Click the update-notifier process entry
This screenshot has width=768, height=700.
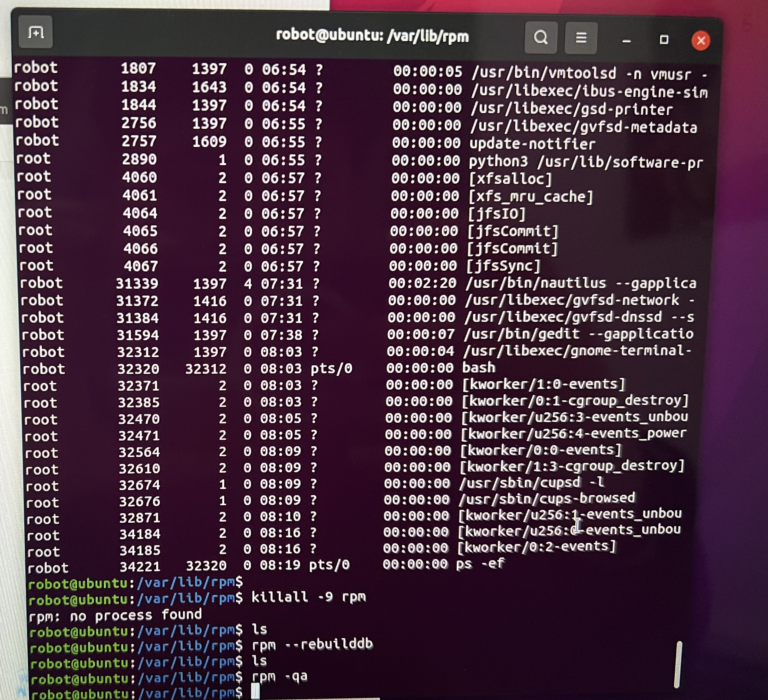pyautogui.click(x=532, y=144)
